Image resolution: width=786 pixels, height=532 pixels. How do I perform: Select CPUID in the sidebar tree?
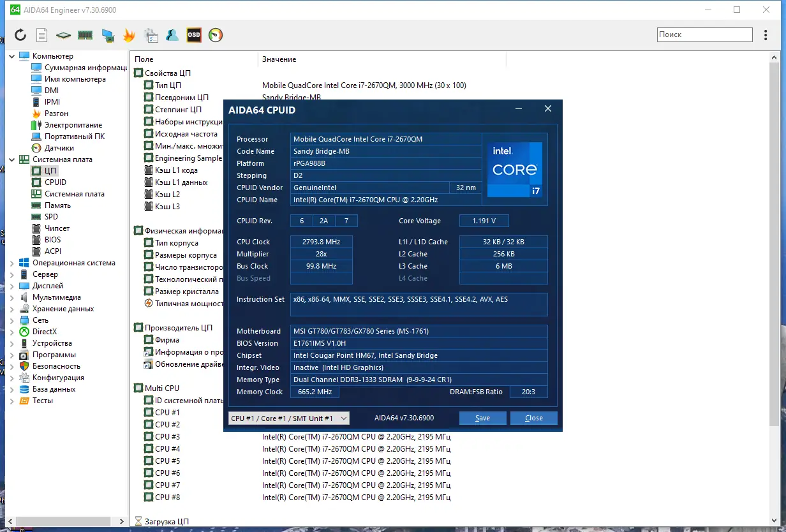click(x=56, y=182)
